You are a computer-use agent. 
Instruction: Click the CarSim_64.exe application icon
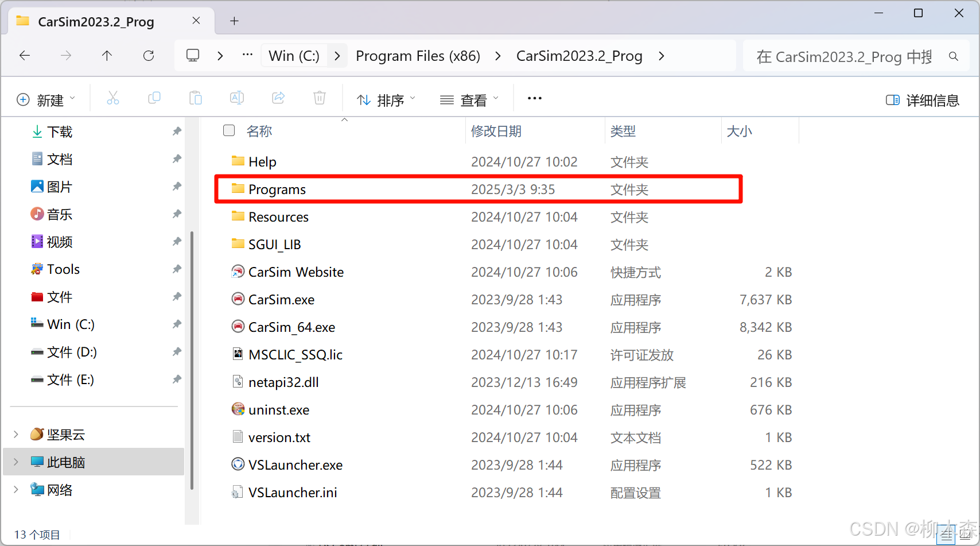point(238,326)
